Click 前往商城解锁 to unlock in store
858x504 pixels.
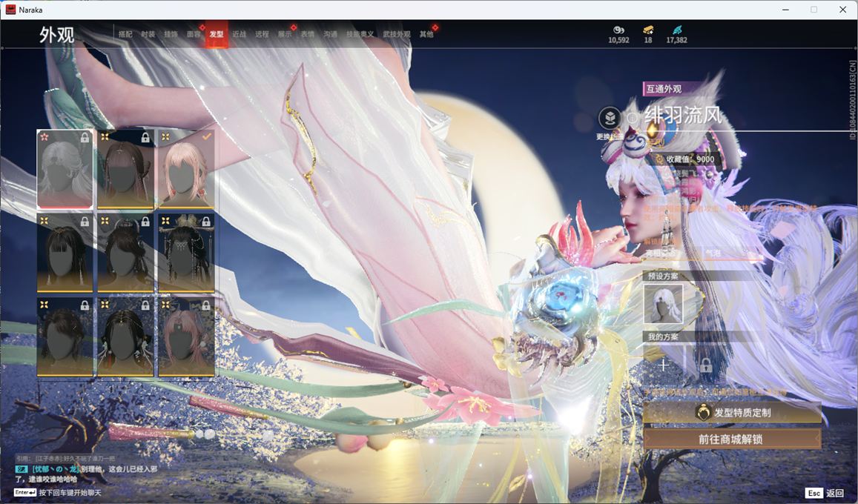pyautogui.click(x=732, y=439)
